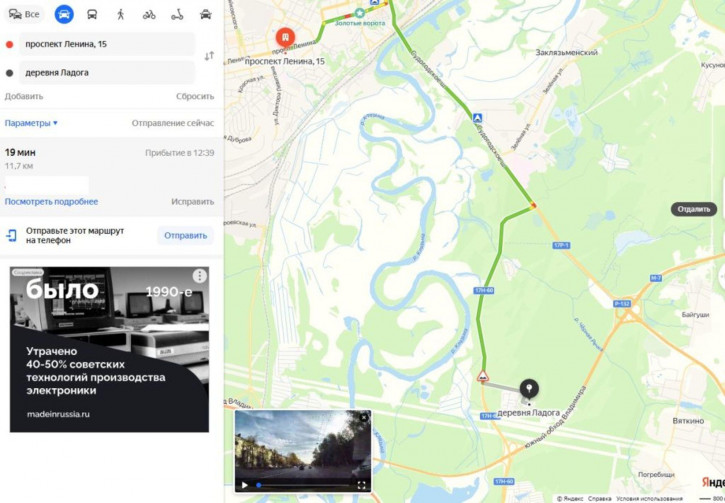Click the pedestrian crossing sign on Судогодское шоссе

(478, 118)
